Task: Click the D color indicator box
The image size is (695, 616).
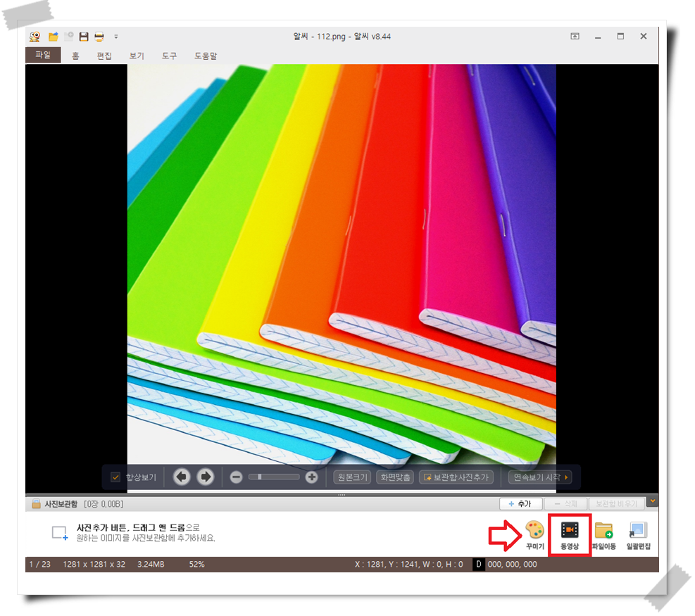Action: pyautogui.click(x=478, y=564)
